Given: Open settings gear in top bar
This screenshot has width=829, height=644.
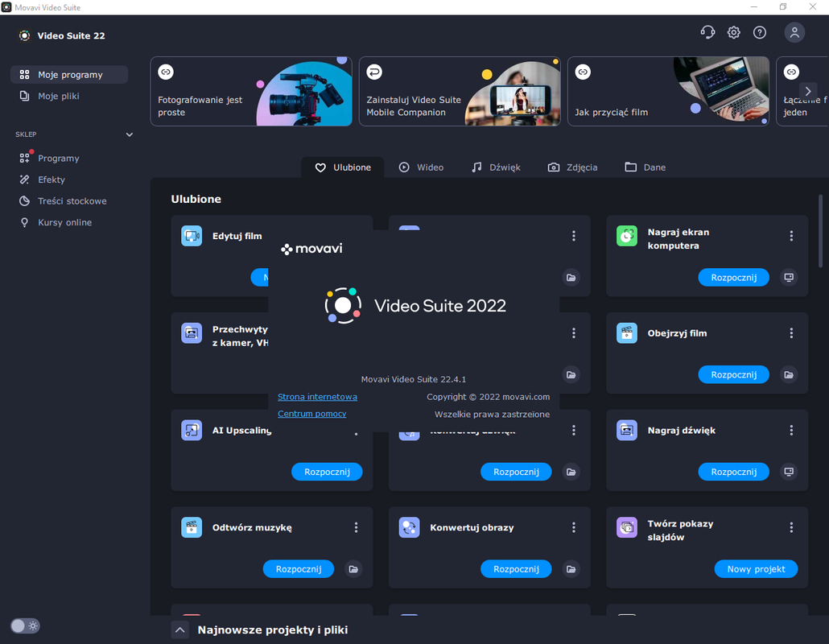Looking at the screenshot, I should pyautogui.click(x=733, y=33).
